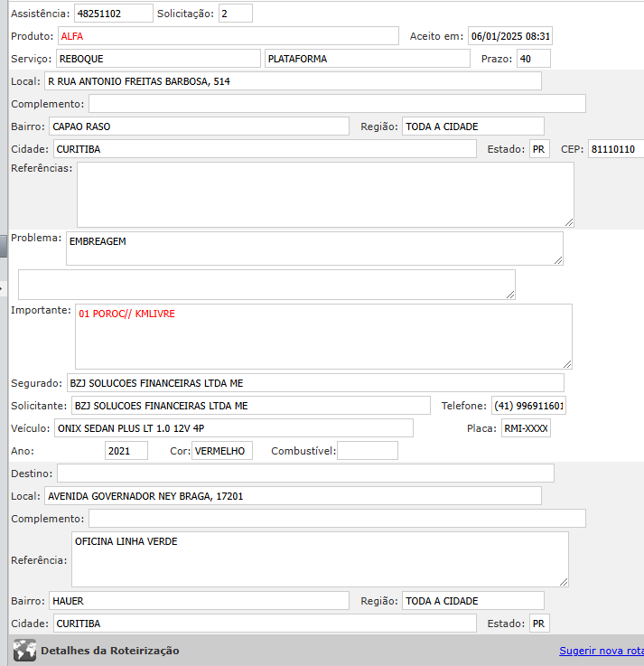Viewport: 644px width, 666px height.
Task: Focus the empty Combustível field
Action: [368, 450]
